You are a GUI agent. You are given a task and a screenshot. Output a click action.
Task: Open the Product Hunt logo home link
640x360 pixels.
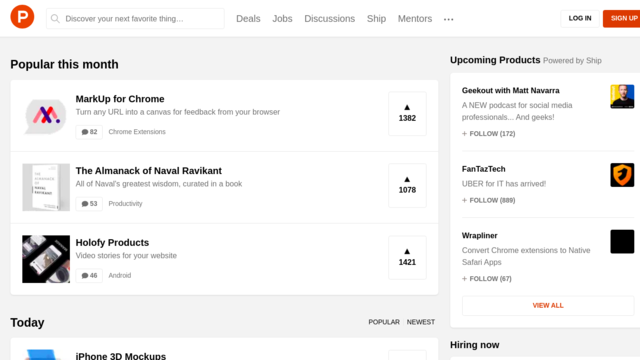22,17
